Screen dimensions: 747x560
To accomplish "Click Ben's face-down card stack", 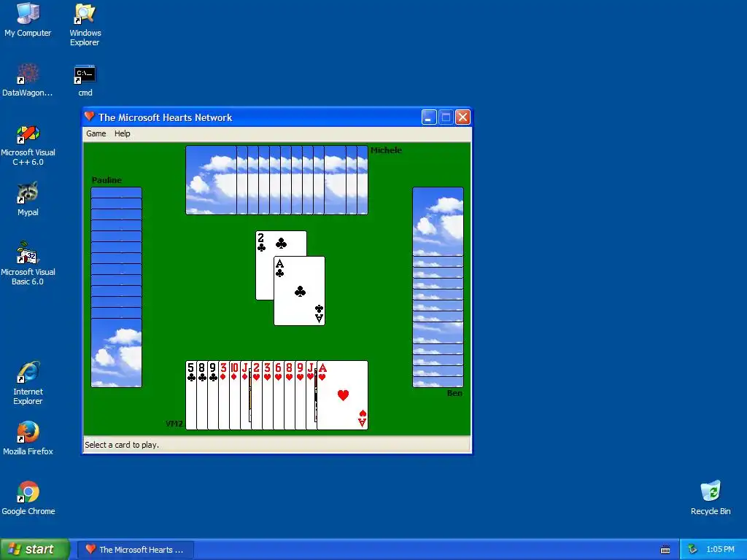I will coord(438,287).
